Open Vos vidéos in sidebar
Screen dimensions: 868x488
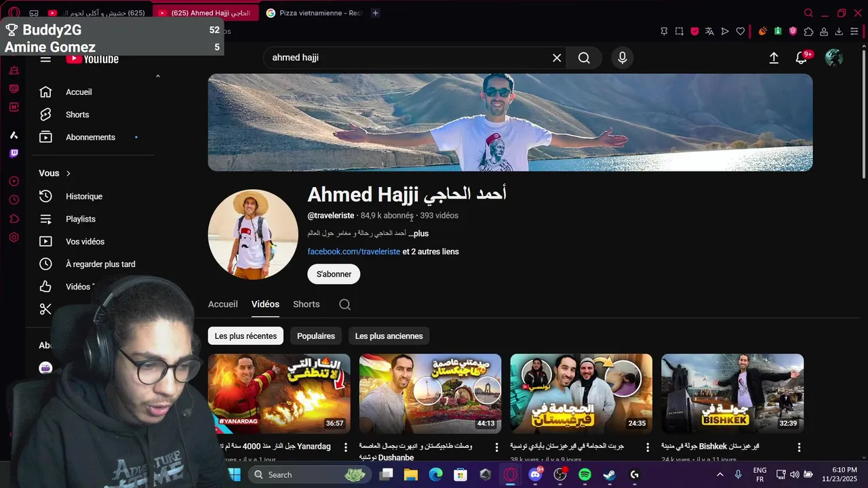92,241
